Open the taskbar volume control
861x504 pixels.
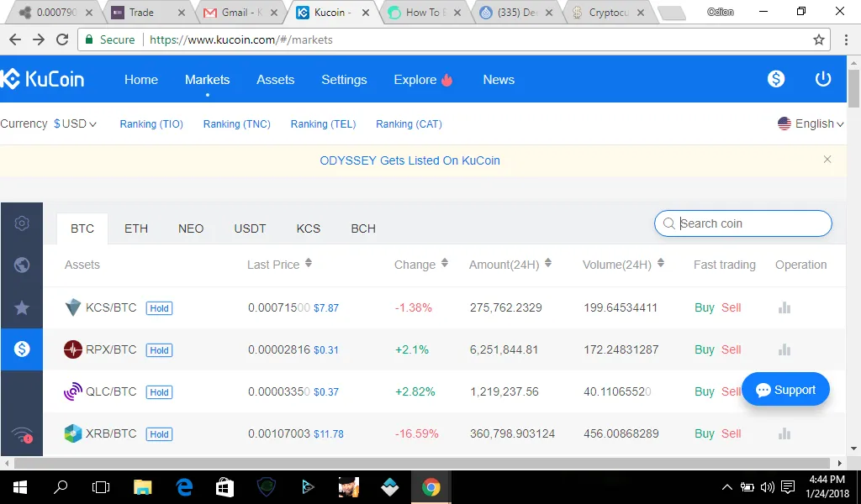coord(768,487)
